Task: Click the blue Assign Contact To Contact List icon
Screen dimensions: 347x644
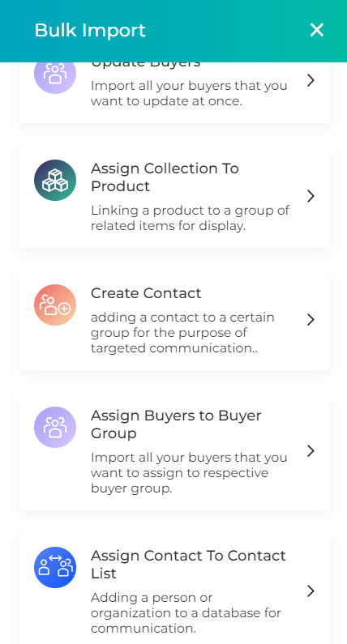Action: 55,567
